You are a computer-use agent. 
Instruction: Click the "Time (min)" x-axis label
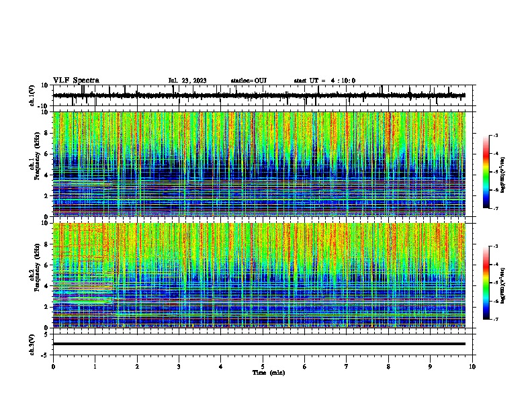pos(269,373)
